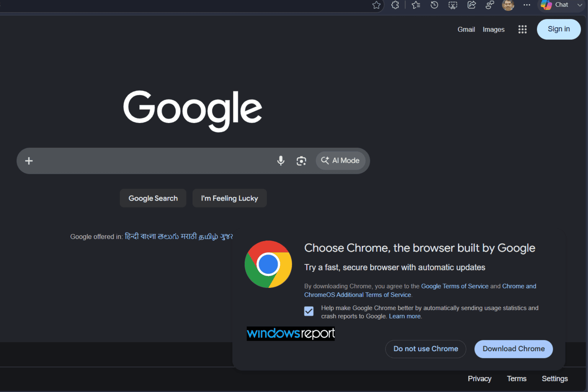Image resolution: width=588 pixels, height=392 pixels.
Task: Open Settings in the footer
Action: coord(555,379)
